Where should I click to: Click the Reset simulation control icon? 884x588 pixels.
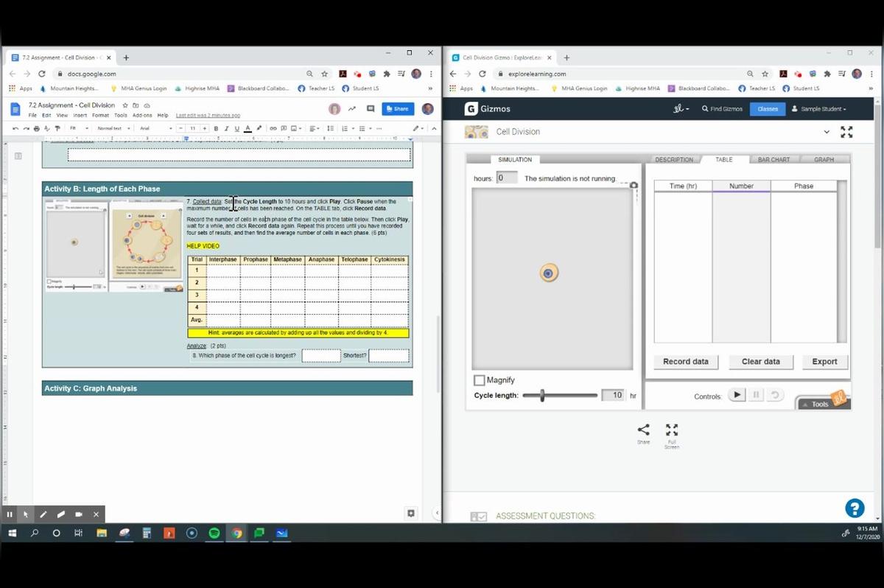774,395
